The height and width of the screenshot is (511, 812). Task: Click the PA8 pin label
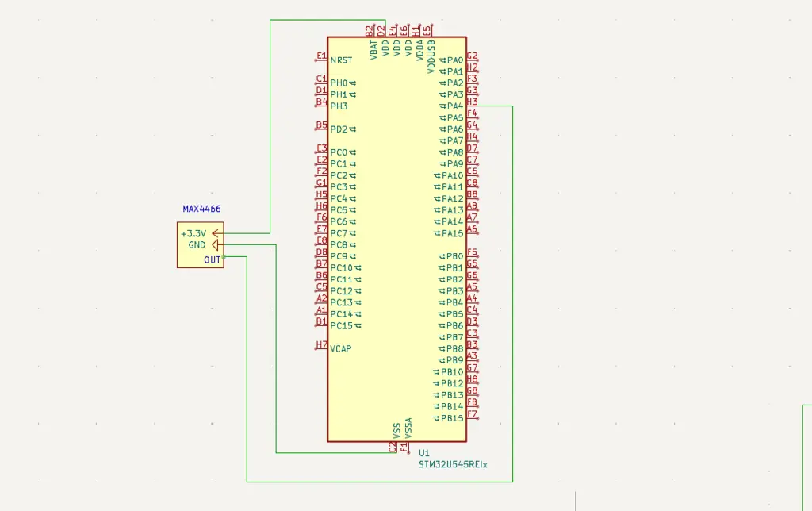(455, 152)
